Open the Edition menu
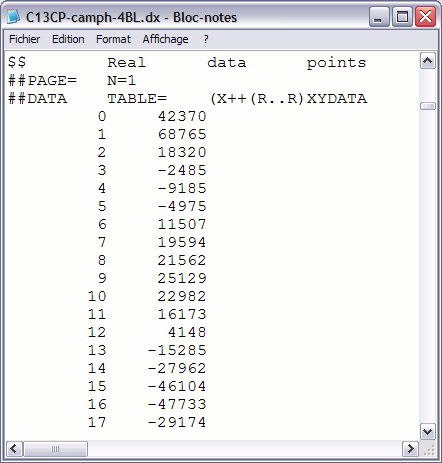This screenshot has height=463, width=442. click(x=68, y=39)
